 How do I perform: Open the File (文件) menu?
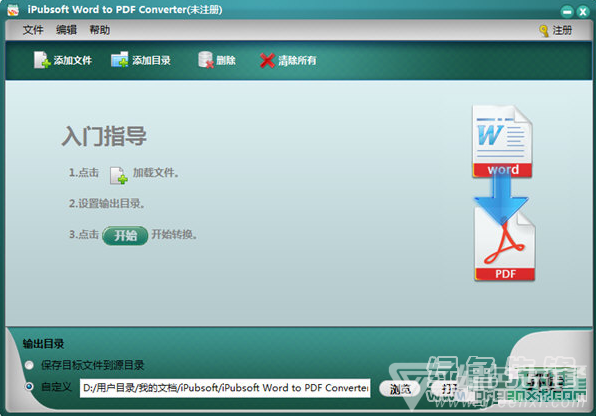coord(33,30)
